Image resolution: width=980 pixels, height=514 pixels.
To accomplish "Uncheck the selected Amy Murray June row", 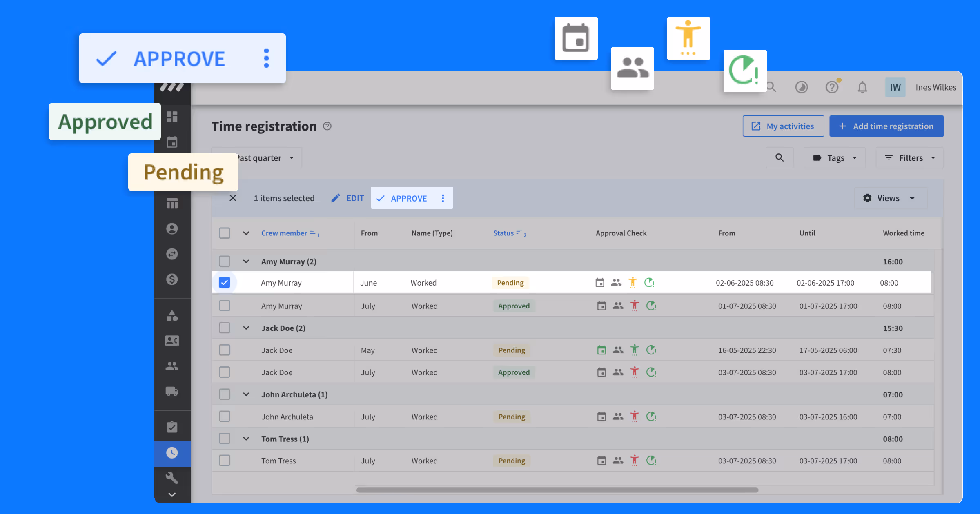I will point(225,282).
